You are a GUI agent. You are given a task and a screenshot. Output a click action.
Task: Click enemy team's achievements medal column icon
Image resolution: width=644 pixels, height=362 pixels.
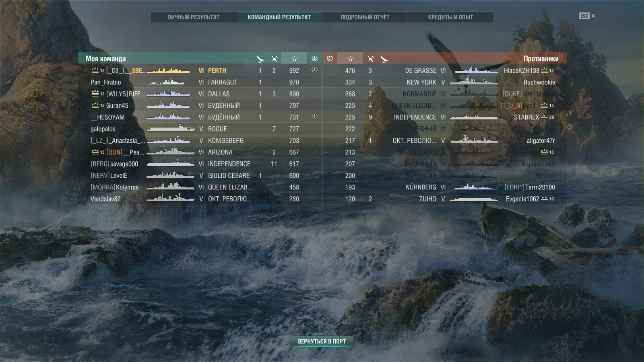click(330, 59)
